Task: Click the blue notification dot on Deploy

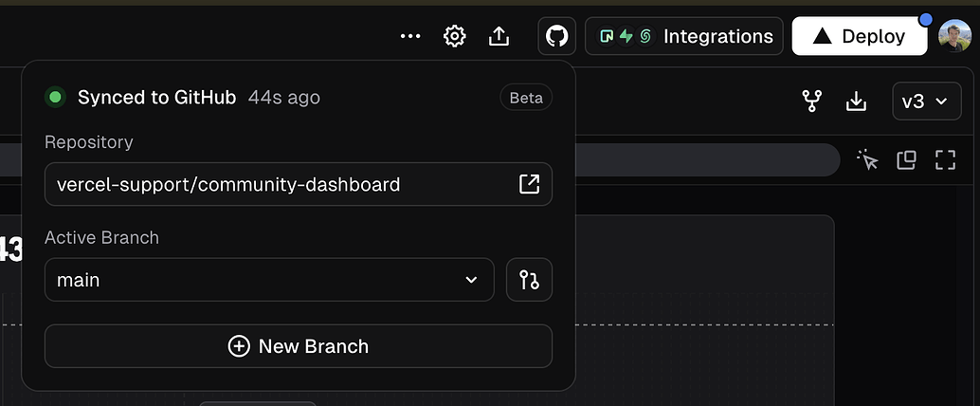Action: pyautogui.click(x=926, y=19)
